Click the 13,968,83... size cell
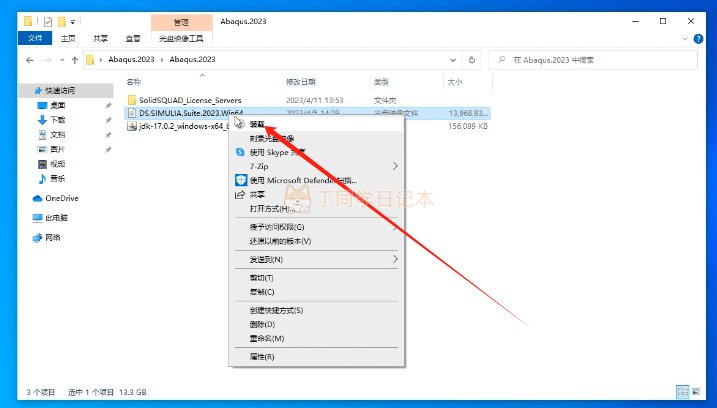 [468, 113]
